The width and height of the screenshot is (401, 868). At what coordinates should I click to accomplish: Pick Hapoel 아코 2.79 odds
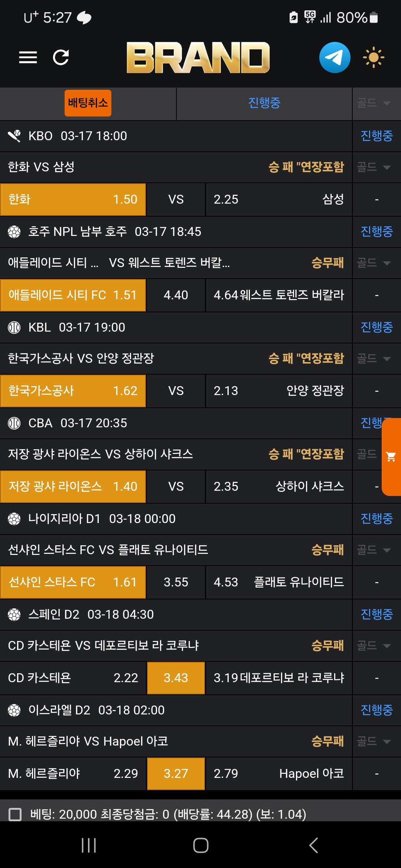pyautogui.click(x=278, y=773)
